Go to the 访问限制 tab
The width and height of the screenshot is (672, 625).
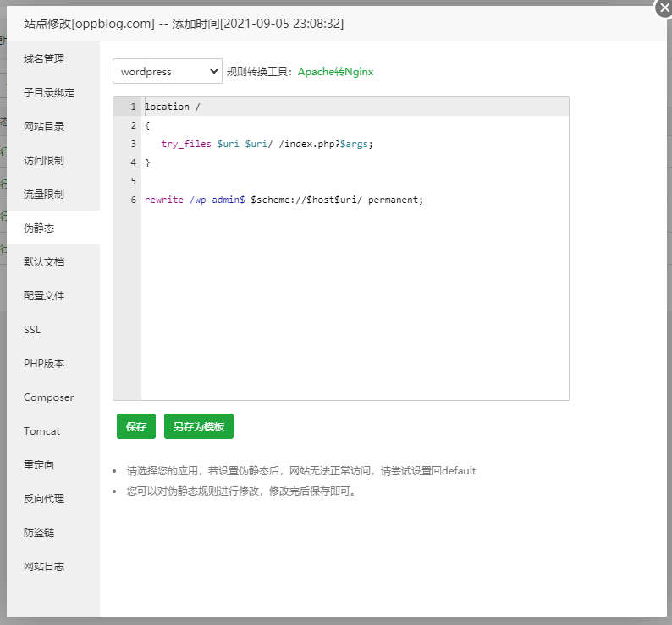click(44, 161)
